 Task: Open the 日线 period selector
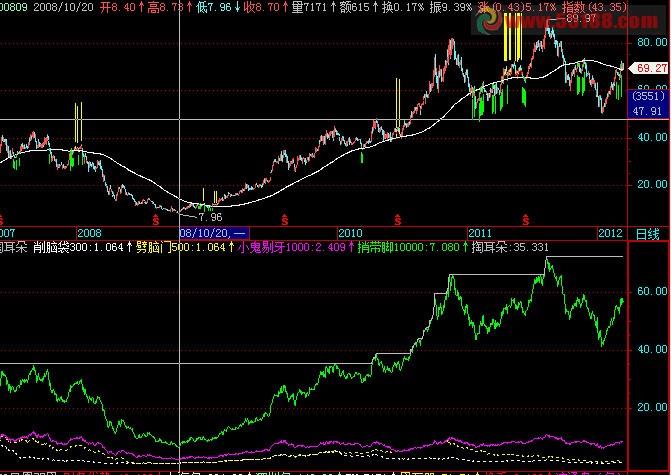click(647, 234)
